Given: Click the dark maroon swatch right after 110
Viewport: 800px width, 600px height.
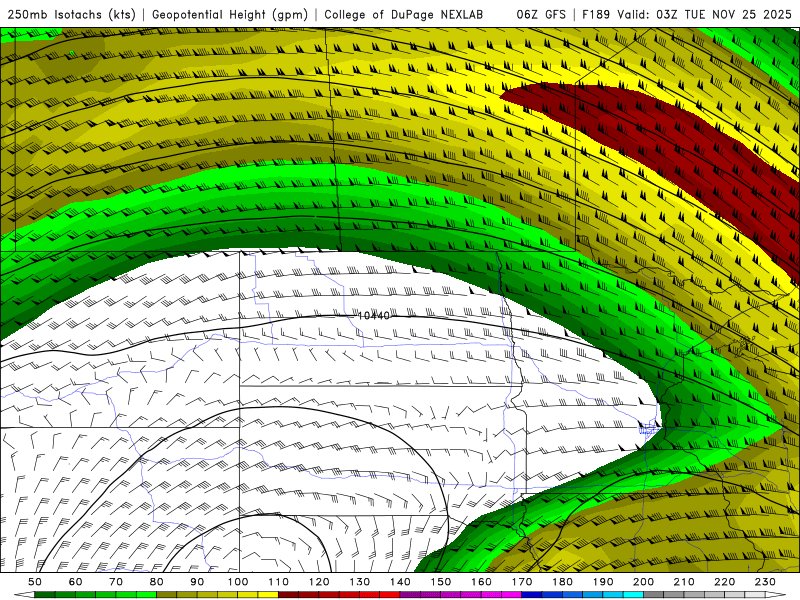Looking at the screenshot, I should point(288,595).
